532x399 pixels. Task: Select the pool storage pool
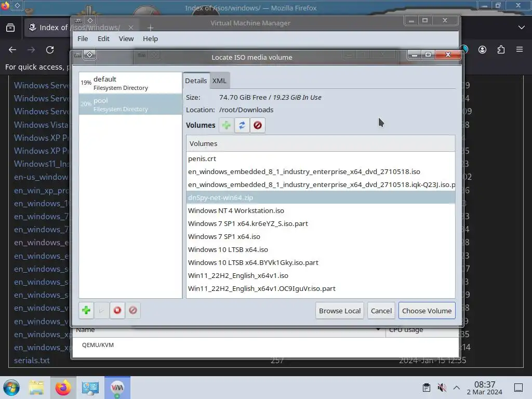pyautogui.click(x=130, y=104)
